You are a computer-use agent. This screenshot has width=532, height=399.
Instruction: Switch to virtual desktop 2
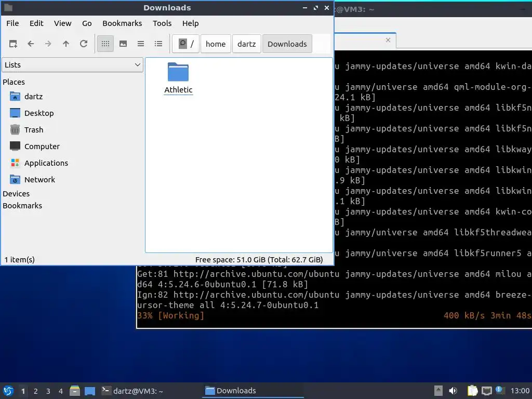(x=36, y=391)
